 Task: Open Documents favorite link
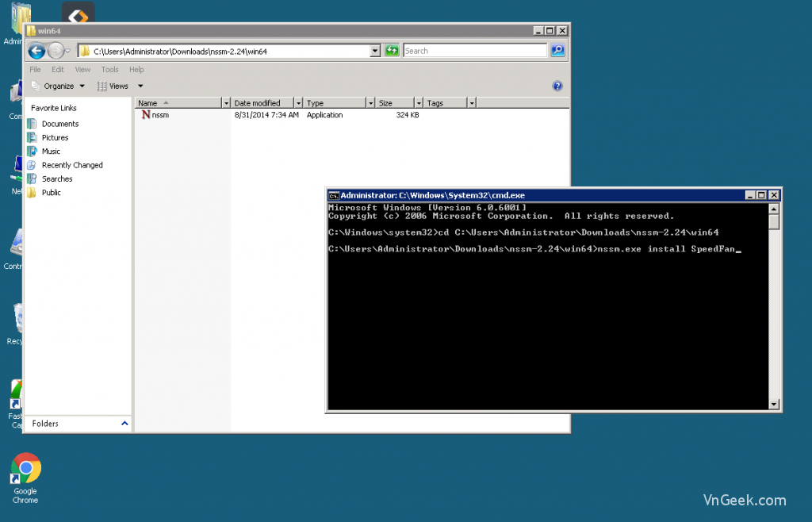pyautogui.click(x=60, y=124)
